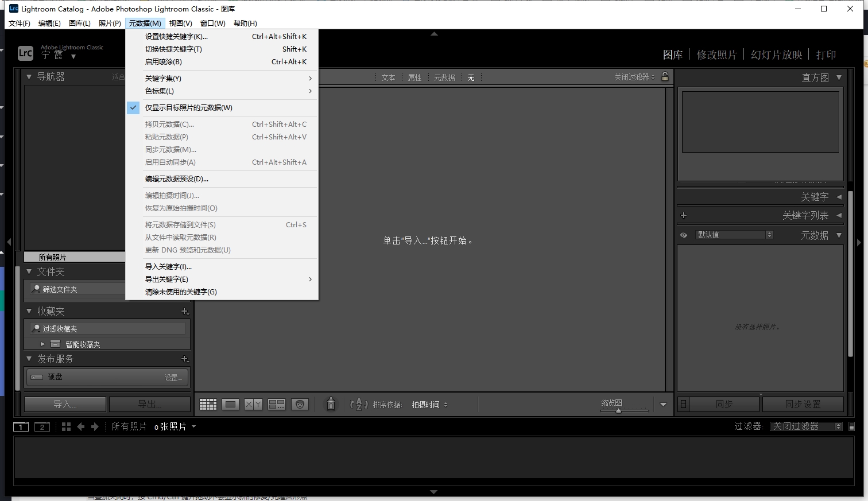Open 拍摄时间 sort order dropdown

pos(429,405)
